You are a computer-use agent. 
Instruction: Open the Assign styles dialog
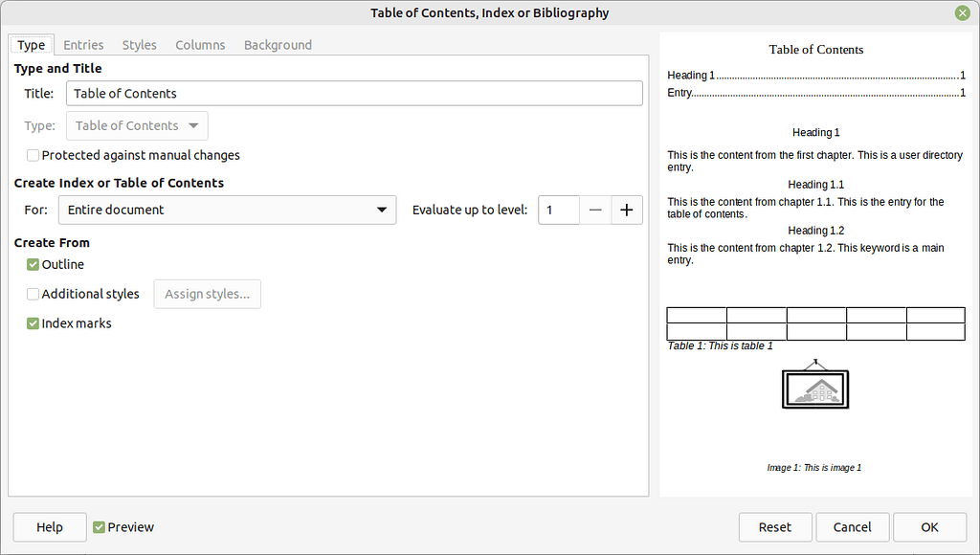pos(207,294)
